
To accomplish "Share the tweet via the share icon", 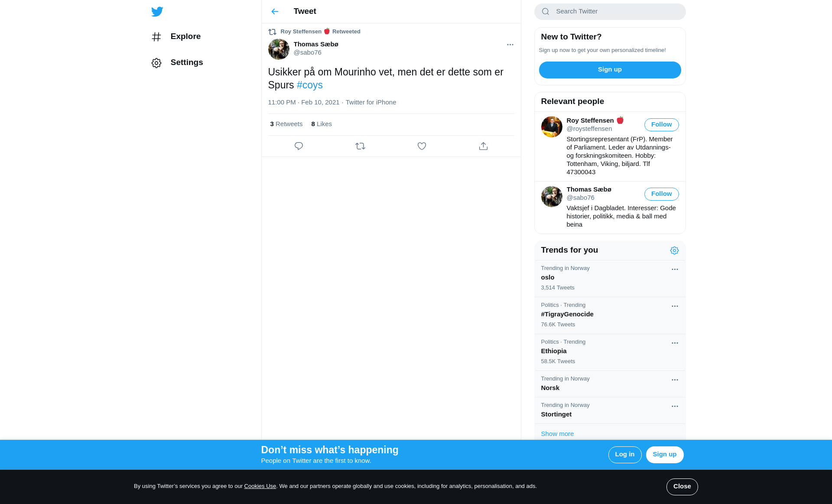I will click(x=483, y=146).
